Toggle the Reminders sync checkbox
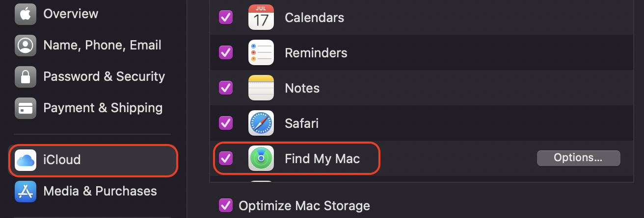This screenshot has height=218, width=644. 226,52
